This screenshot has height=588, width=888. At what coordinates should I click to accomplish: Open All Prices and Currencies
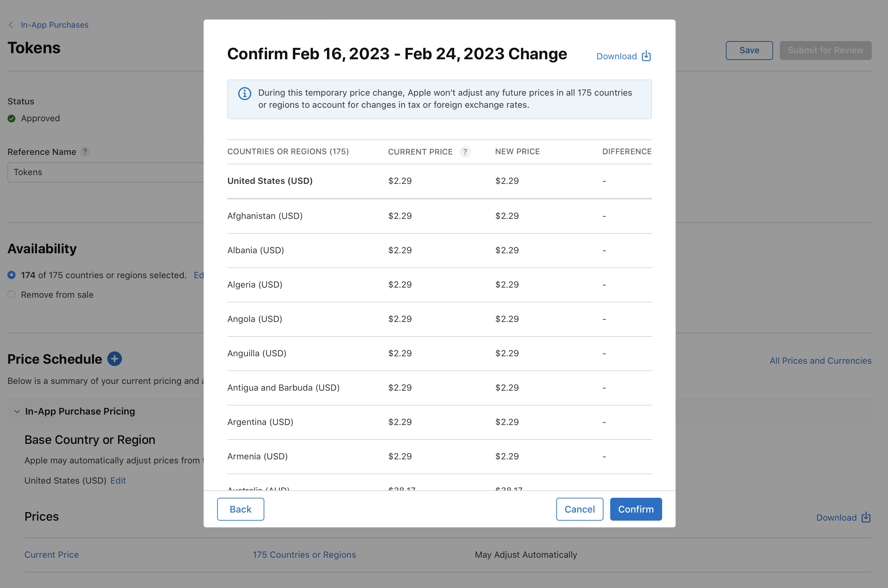(x=821, y=360)
